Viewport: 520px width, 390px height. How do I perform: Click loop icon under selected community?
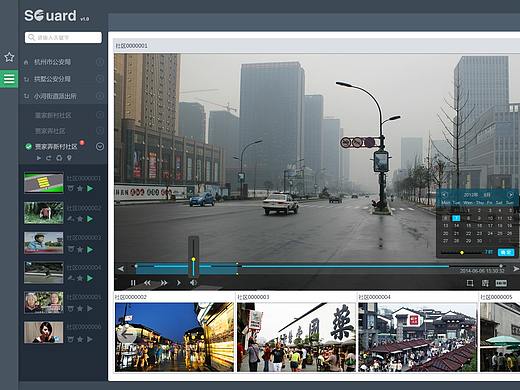[x=49, y=158]
